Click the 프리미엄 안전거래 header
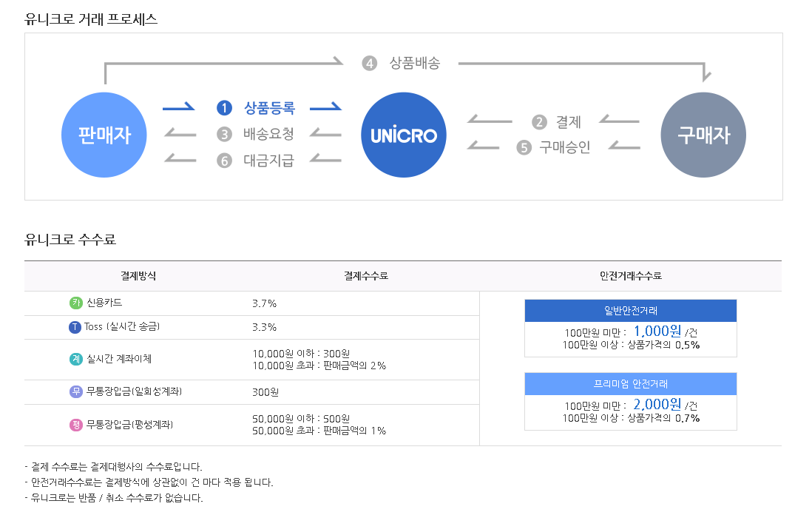Screen dimensions: 812x515 [x=631, y=384]
